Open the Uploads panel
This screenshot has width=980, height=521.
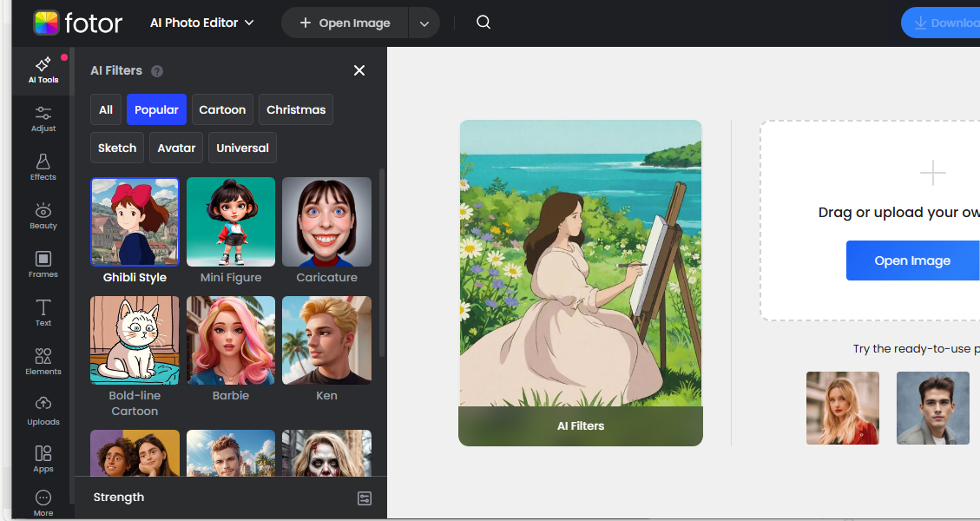43,411
